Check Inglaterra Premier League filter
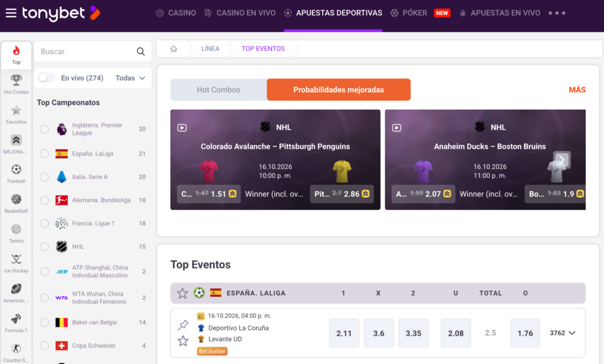The width and height of the screenshot is (604, 364). [45, 129]
